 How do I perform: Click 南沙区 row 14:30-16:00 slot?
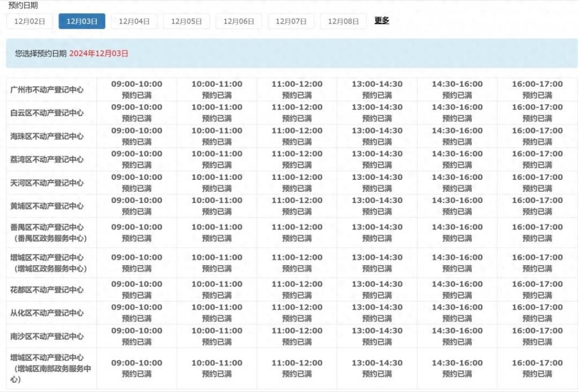tap(457, 336)
